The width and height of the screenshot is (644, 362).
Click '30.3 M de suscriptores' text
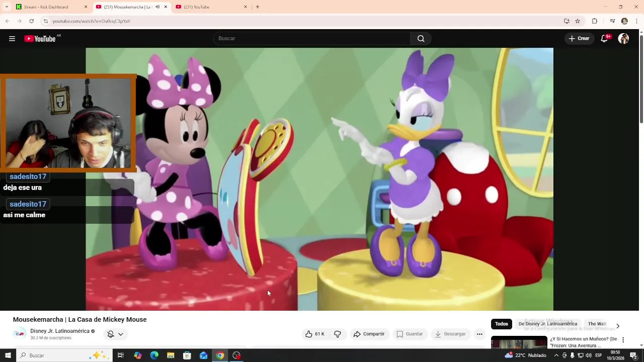pyautogui.click(x=51, y=338)
